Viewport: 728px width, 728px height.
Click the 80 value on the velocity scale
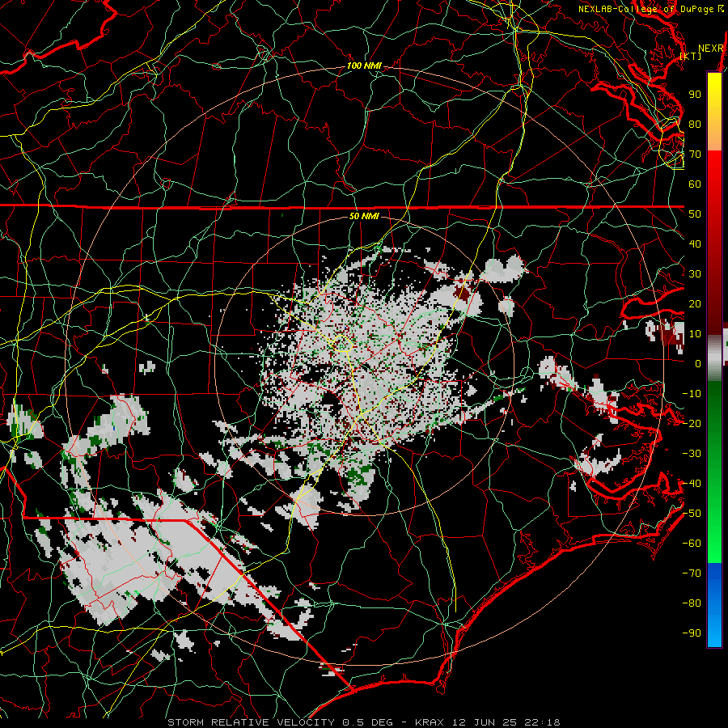pos(695,124)
